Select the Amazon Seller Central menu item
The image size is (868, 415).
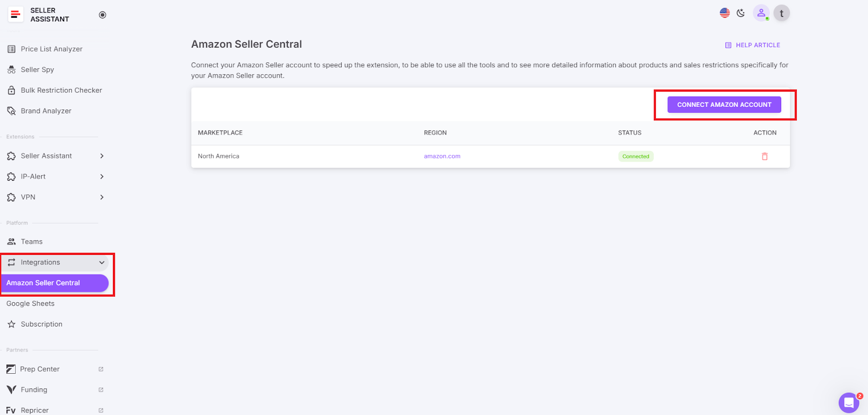point(43,283)
